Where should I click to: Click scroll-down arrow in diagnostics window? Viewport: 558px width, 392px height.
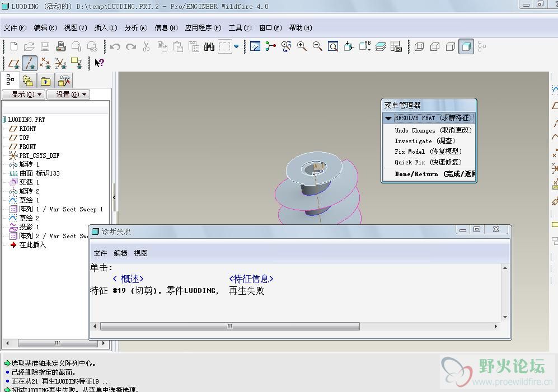[505, 317]
